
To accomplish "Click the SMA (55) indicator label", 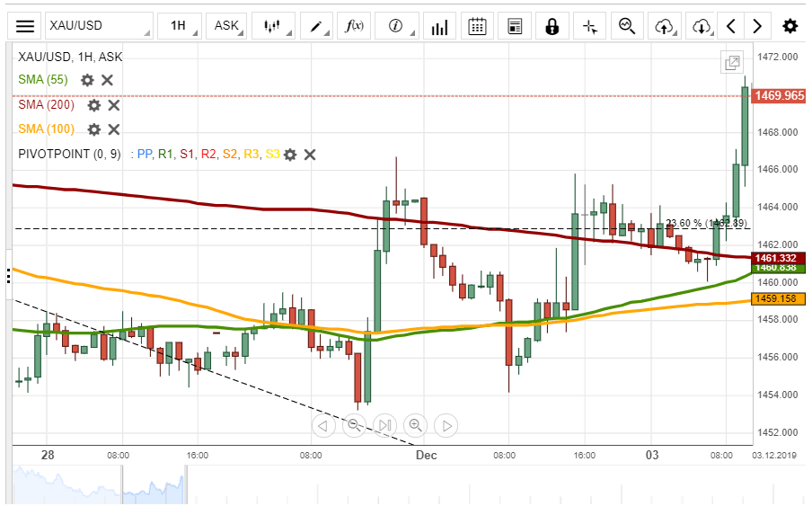I will click(43, 80).
